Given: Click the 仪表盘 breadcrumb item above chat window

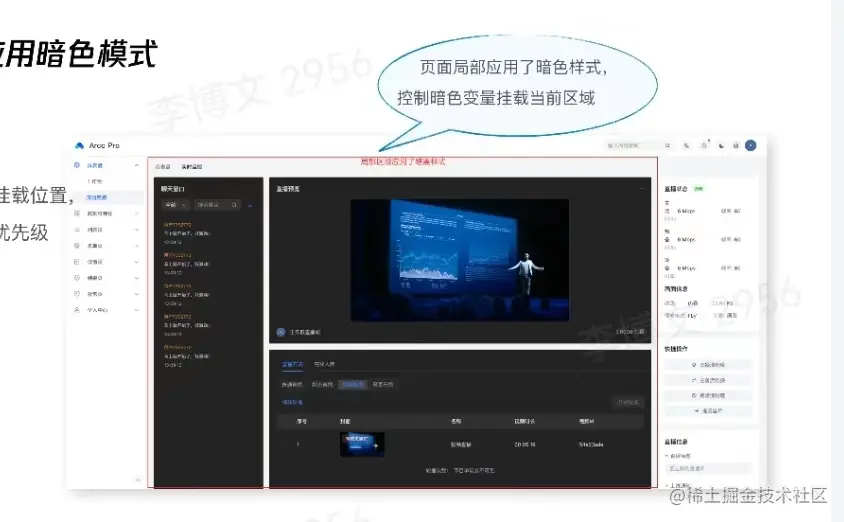Looking at the screenshot, I should click(x=163, y=167).
